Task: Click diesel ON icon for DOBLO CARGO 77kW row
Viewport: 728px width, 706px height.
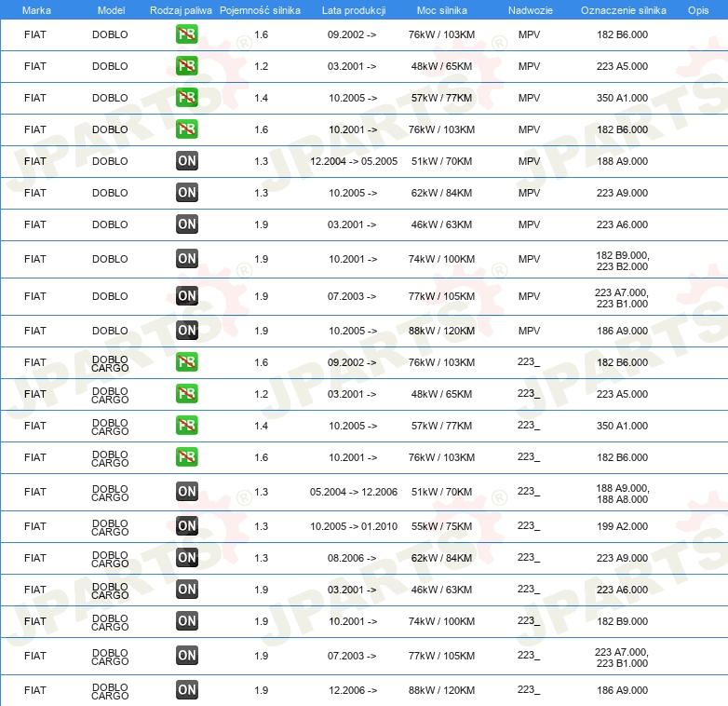Action: point(186,656)
